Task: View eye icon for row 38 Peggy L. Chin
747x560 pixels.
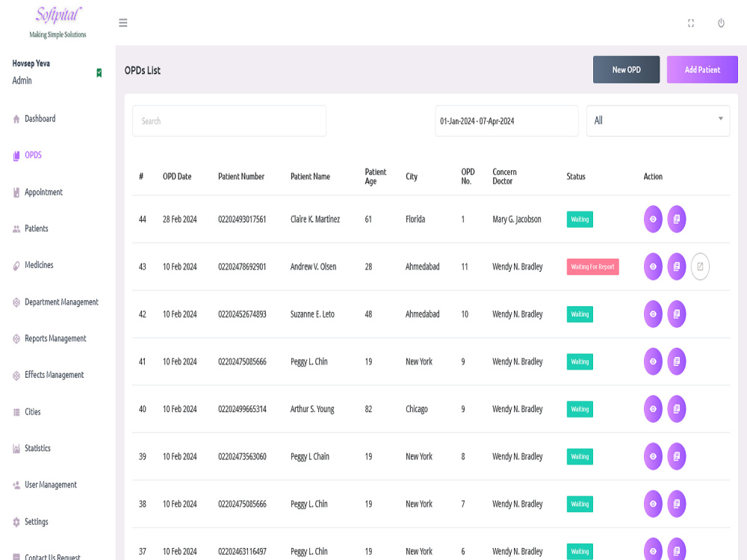Action: pyautogui.click(x=653, y=504)
